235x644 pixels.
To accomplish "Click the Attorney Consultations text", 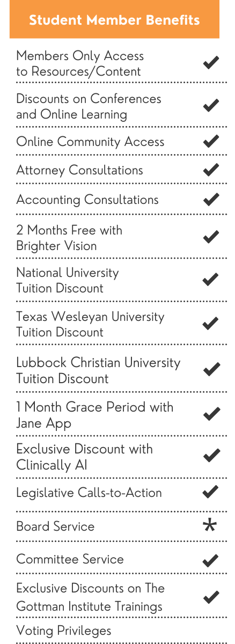I will pos(79,171).
